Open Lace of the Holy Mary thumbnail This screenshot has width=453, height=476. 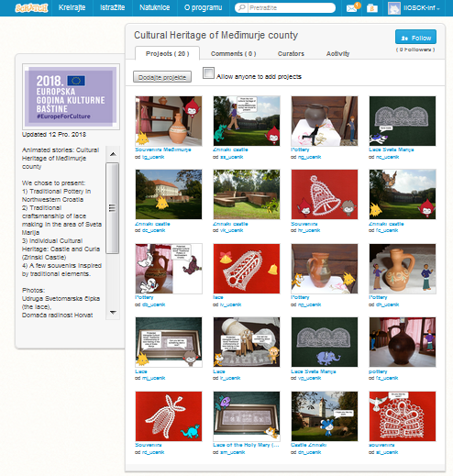[247, 416]
